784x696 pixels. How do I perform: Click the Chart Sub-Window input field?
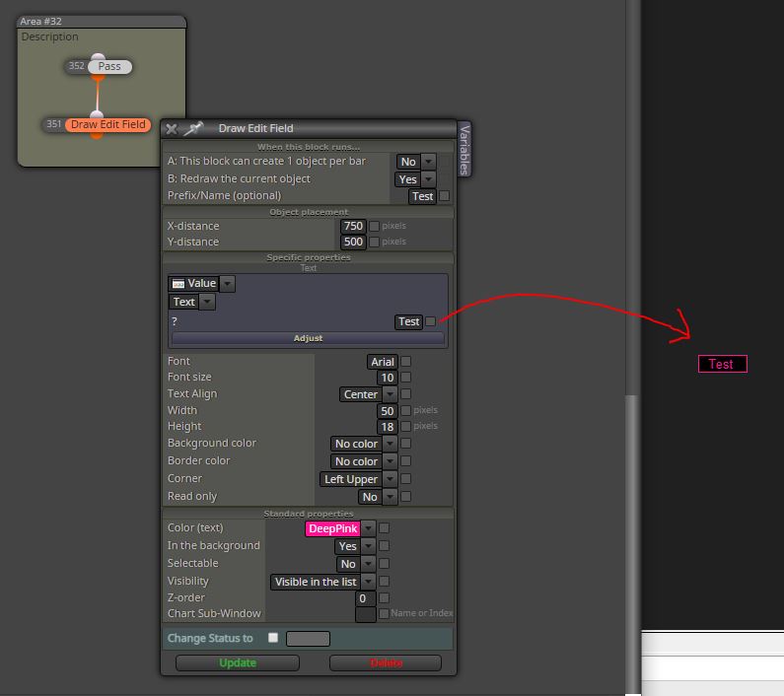click(x=366, y=614)
